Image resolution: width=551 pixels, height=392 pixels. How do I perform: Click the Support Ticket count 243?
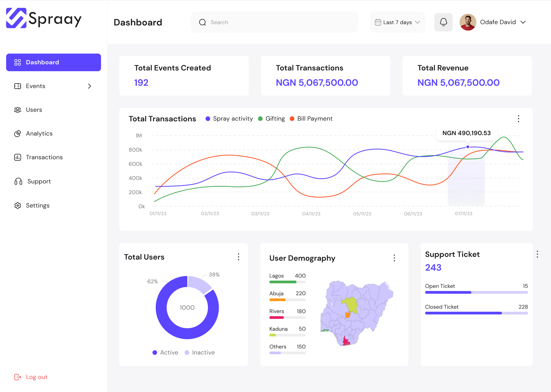click(x=433, y=267)
